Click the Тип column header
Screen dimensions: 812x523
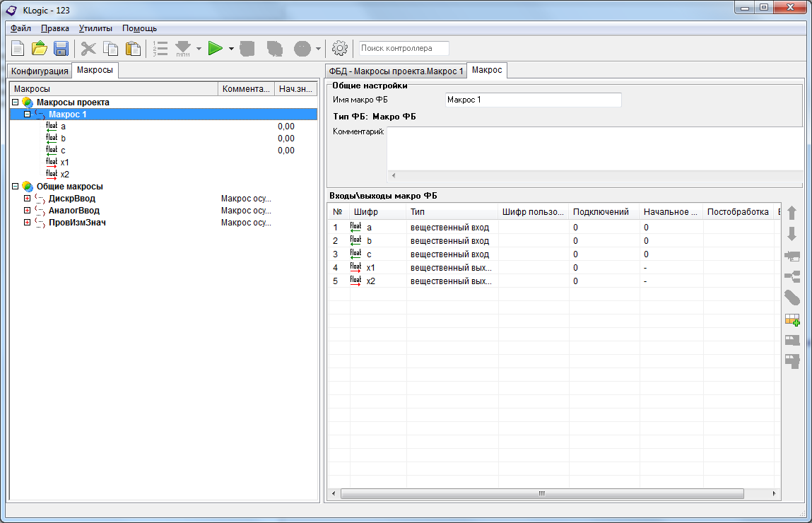(452, 212)
